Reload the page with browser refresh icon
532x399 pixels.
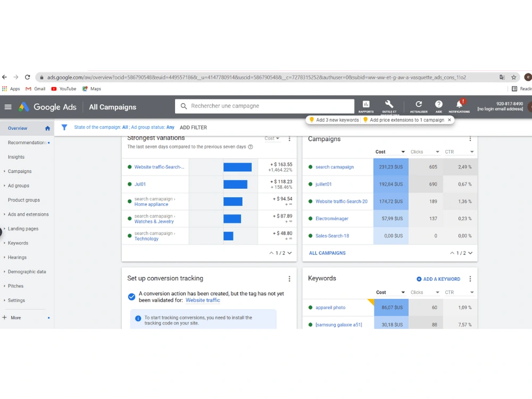coord(28,77)
